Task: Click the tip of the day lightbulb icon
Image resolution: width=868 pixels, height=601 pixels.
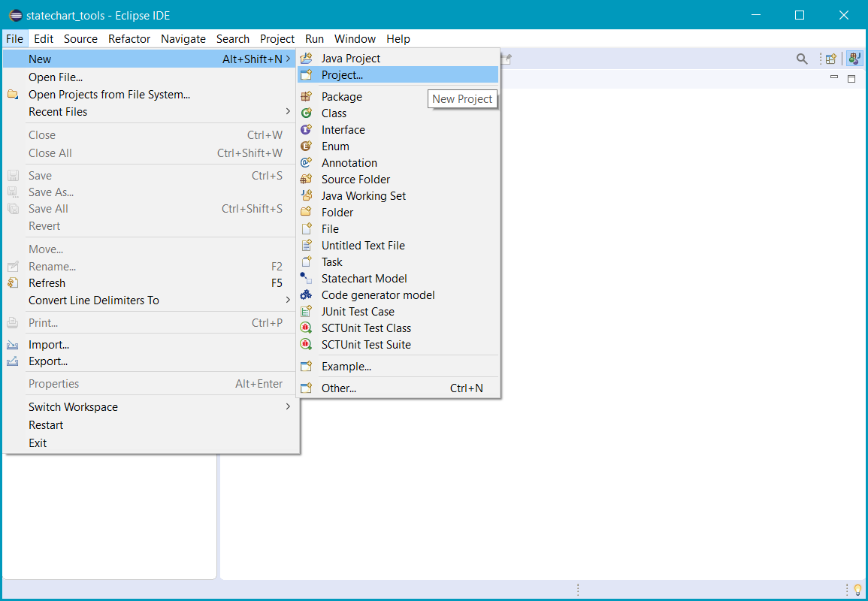Action: coord(858,590)
